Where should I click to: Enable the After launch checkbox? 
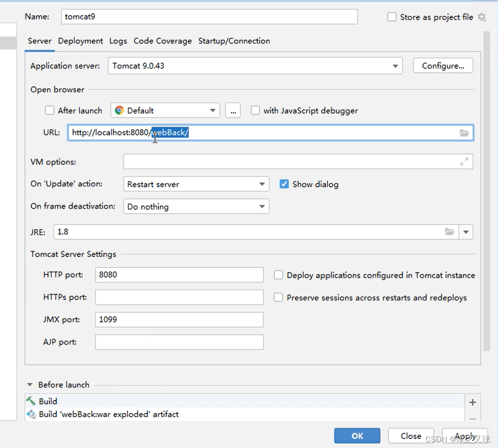point(50,110)
